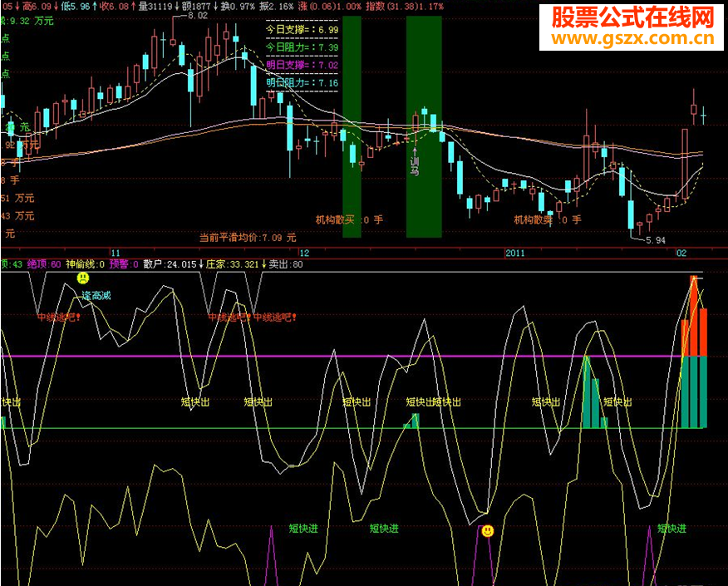Click the 低5.96 quote in header
Viewport: 728px width, 586px height.
point(76,6)
